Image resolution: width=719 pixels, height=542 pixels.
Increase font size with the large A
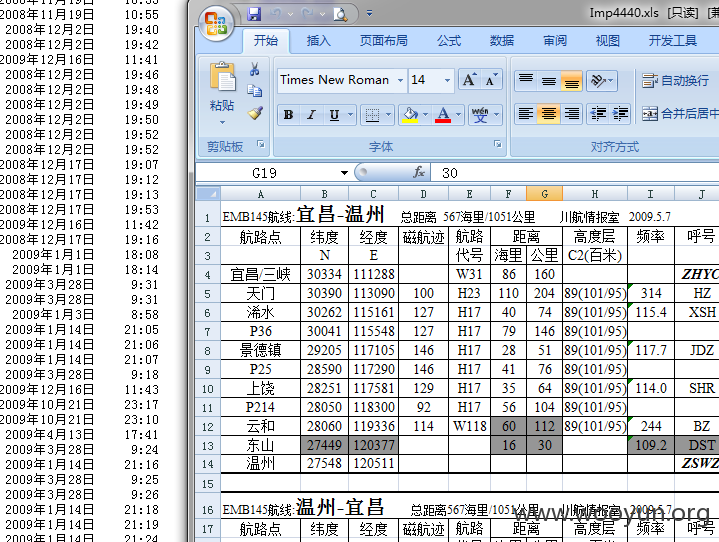(469, 80)
